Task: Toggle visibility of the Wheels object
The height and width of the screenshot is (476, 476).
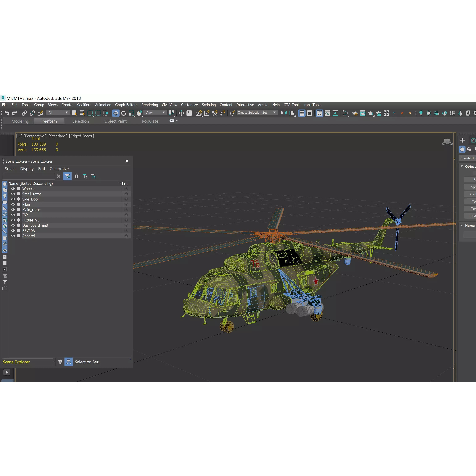Action: coord(13,188)
